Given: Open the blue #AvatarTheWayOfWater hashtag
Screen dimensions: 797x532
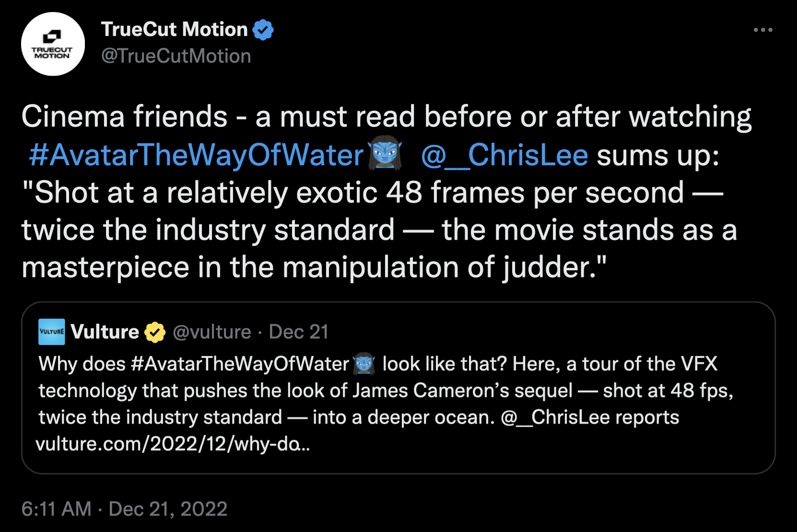Looking at the screenshot, I should [196, 155].
